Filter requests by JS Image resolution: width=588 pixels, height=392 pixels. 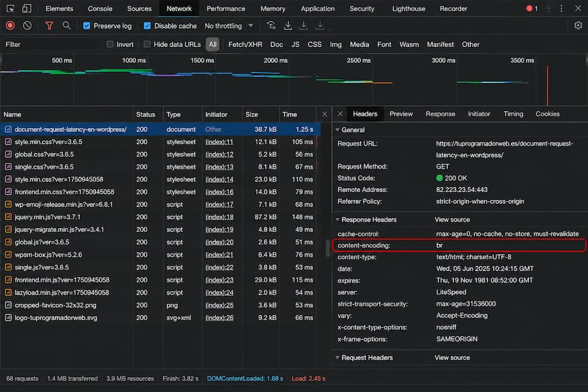[x=295, y=44]
